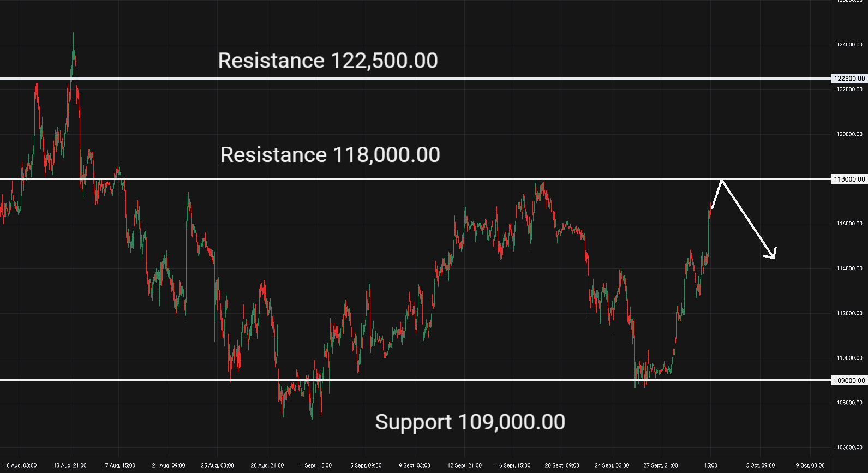The image size is (868, 473).
Task: Click the 112000.00 price axis label
Action: coord(849,313)
